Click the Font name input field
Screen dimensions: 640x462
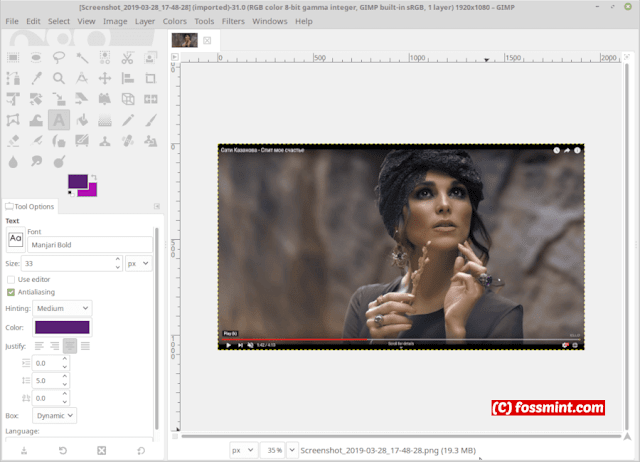(x=90, y=245)
